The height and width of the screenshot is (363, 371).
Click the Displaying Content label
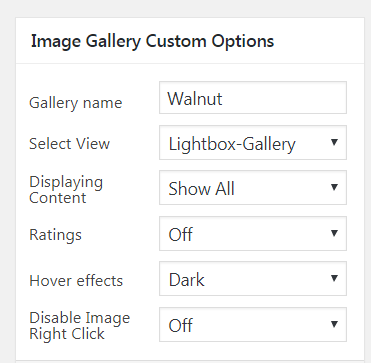tap(66, 190)
